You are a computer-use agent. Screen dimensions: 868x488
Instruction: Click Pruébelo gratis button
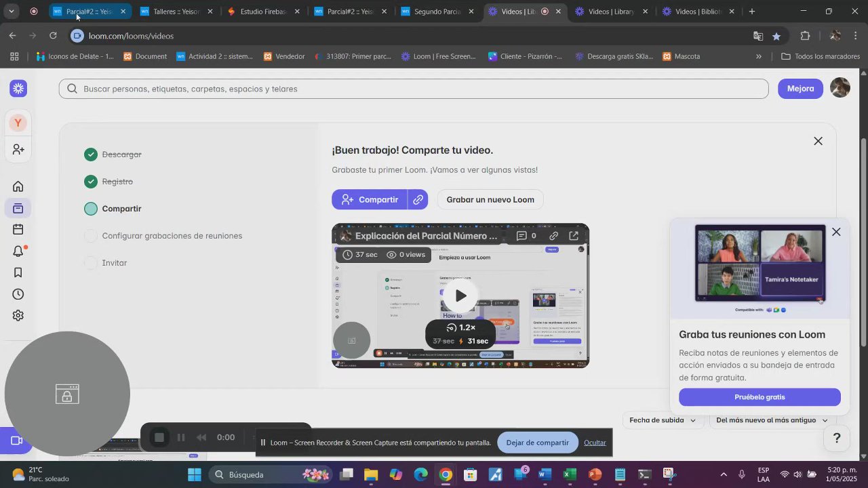tap(759, 397)
